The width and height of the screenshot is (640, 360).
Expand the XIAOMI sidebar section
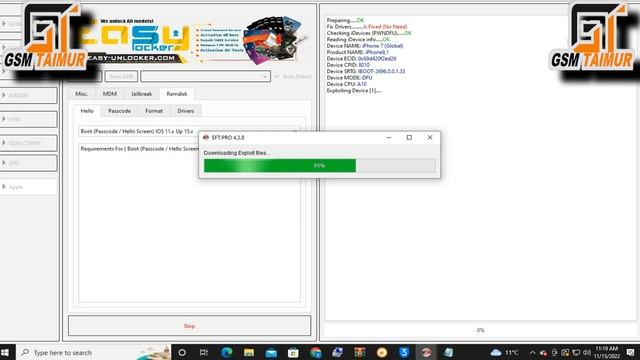point(29,95)
